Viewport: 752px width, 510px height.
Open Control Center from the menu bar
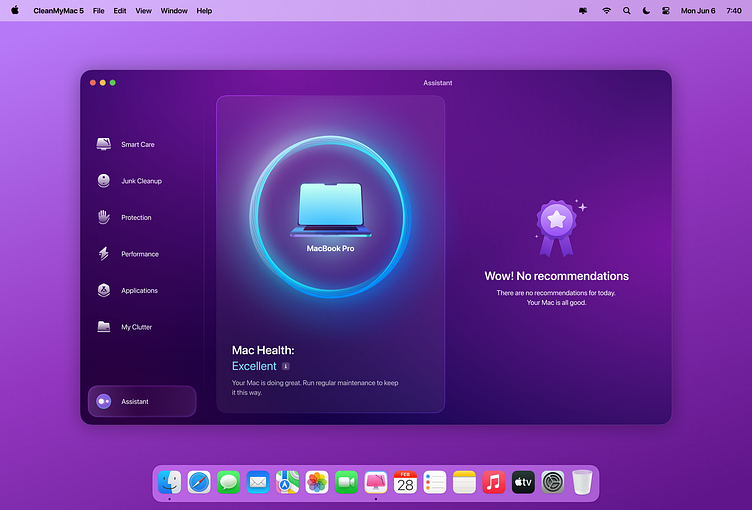[665, 10]
